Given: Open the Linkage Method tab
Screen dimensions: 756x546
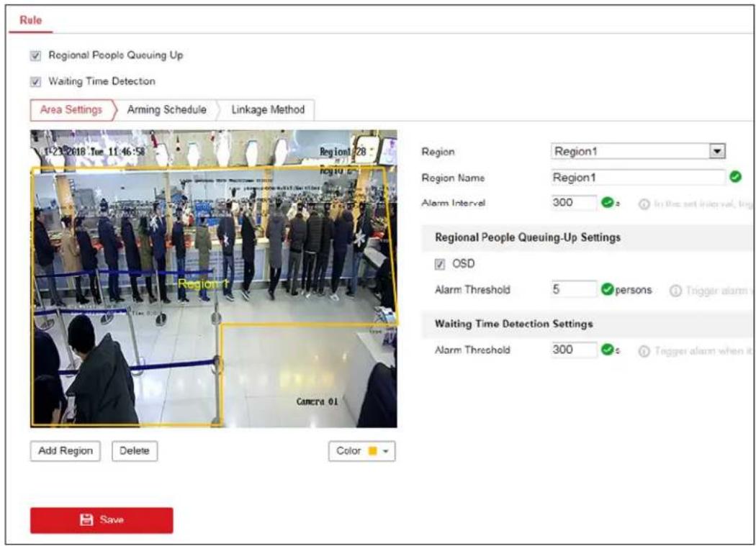Looking at the screenshot, I should pos(268,110).
